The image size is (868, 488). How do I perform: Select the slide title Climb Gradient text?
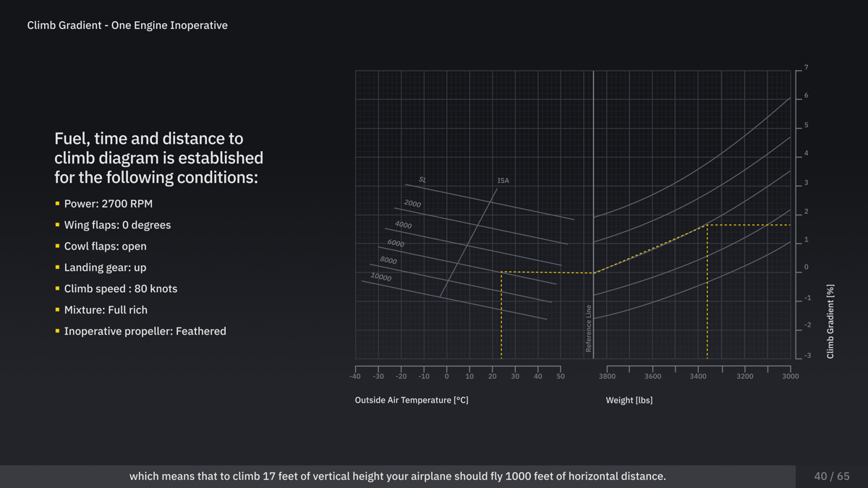pos(127,25)
